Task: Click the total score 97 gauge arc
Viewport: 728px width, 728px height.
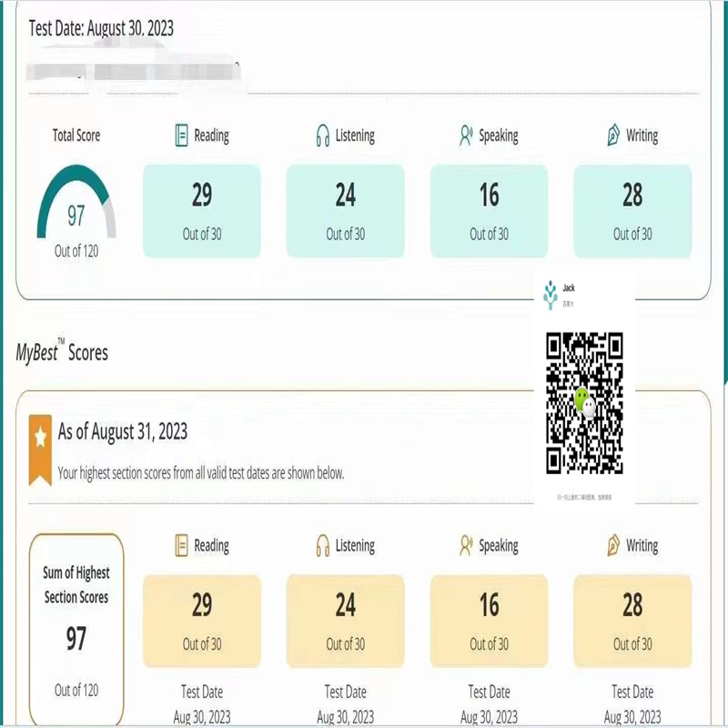Action: 76,198
